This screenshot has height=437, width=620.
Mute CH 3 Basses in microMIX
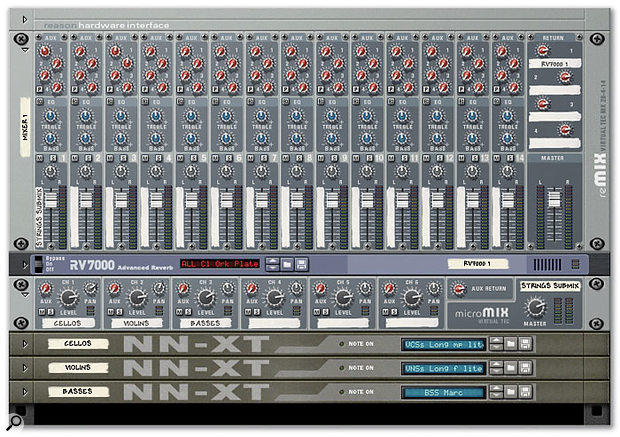(x=180, y=312)
